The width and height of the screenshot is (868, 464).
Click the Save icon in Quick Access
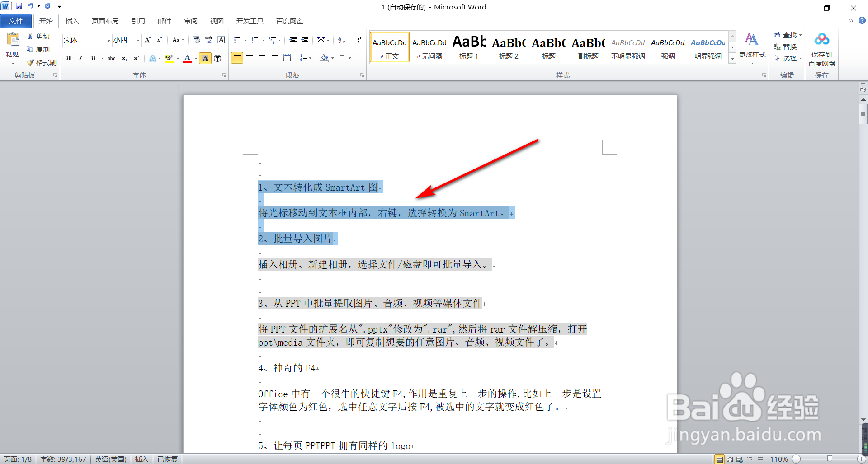pos(19,6)
